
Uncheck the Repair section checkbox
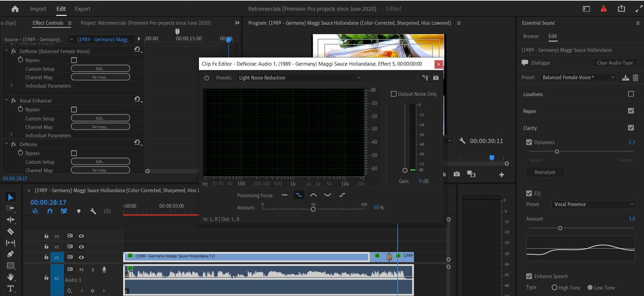coord(631,111)
